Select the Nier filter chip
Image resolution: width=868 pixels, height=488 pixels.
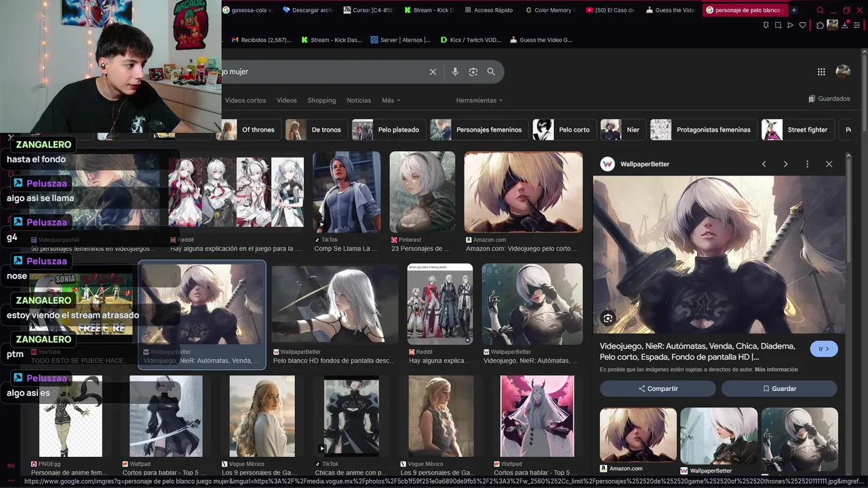point(623,129)
